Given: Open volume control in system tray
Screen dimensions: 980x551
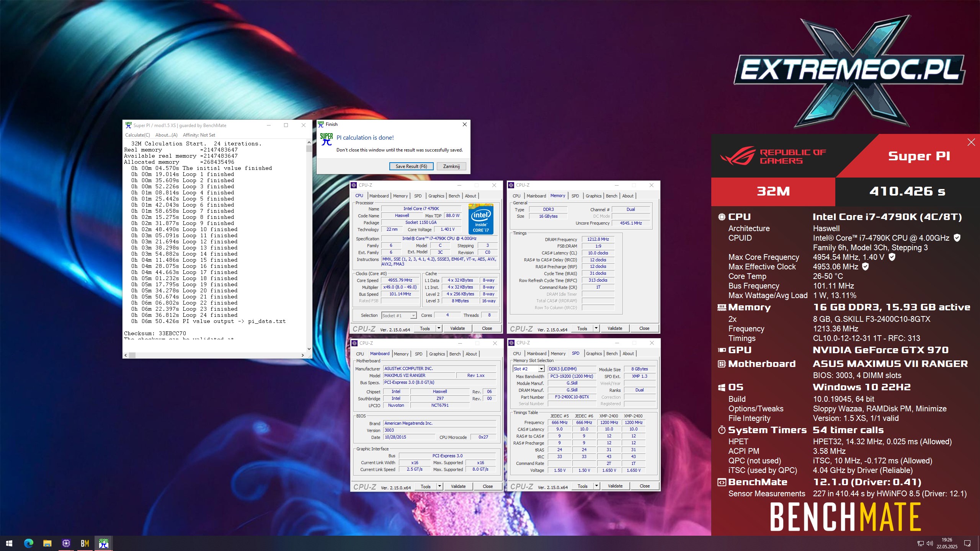Looking at the screenshot, I should click(x=930, y=543).
